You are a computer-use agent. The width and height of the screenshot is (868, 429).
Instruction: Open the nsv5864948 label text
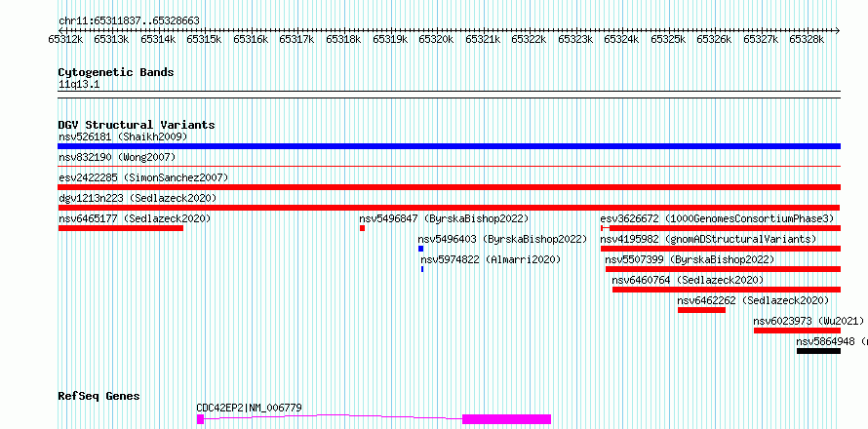coord(832,341)
